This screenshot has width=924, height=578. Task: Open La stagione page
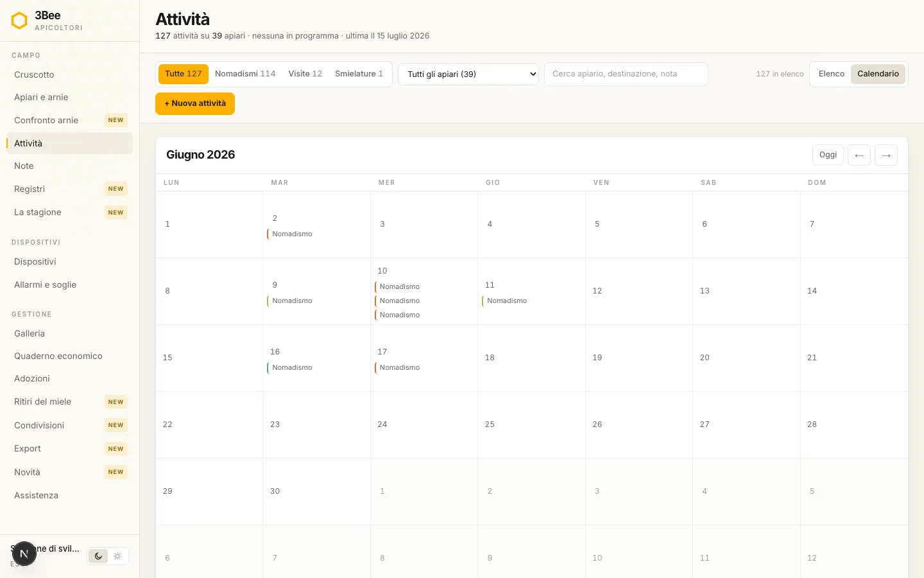click(x=69, y=212)
